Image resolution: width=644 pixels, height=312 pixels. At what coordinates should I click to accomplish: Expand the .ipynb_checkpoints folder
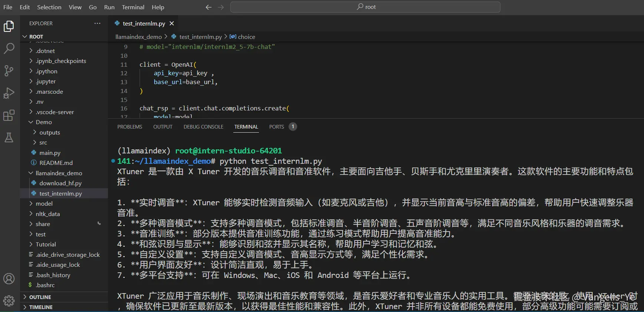pos(31,61)
